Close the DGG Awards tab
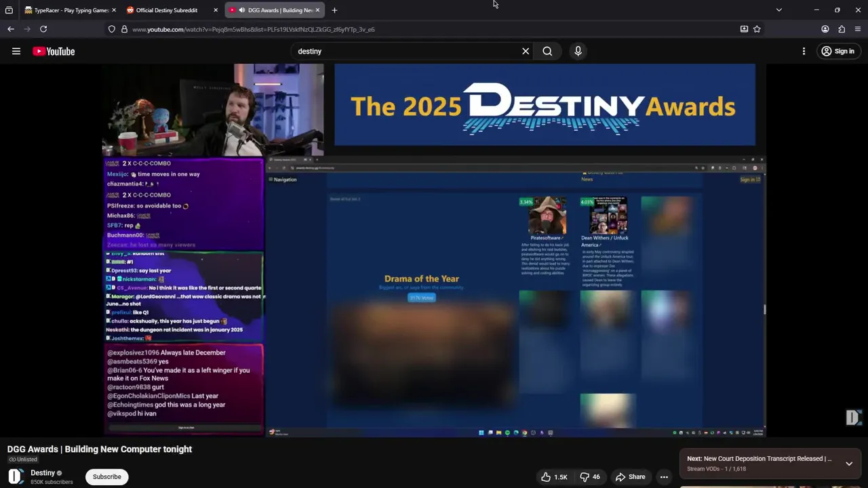 coord(317,10)
